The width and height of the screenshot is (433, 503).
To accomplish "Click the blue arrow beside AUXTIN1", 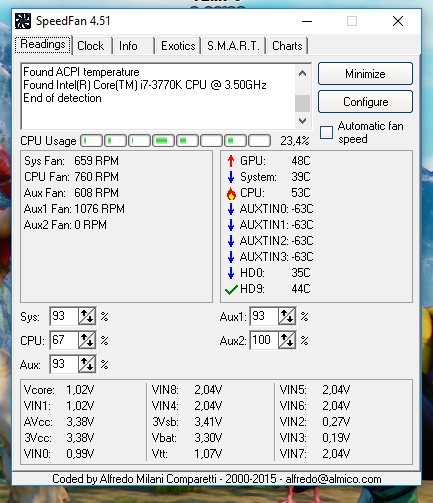I will coord(231,225).
